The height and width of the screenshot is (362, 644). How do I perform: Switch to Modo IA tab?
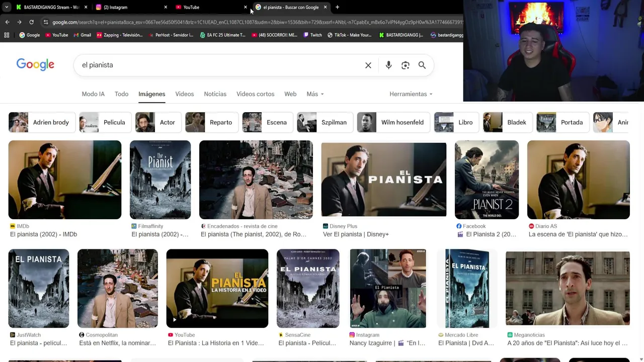click(93, 94)
